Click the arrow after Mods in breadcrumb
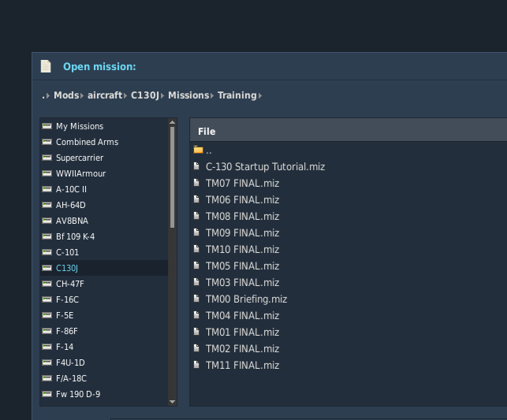Viewport: 507px width, 420px height. click(x=82, y=95)
